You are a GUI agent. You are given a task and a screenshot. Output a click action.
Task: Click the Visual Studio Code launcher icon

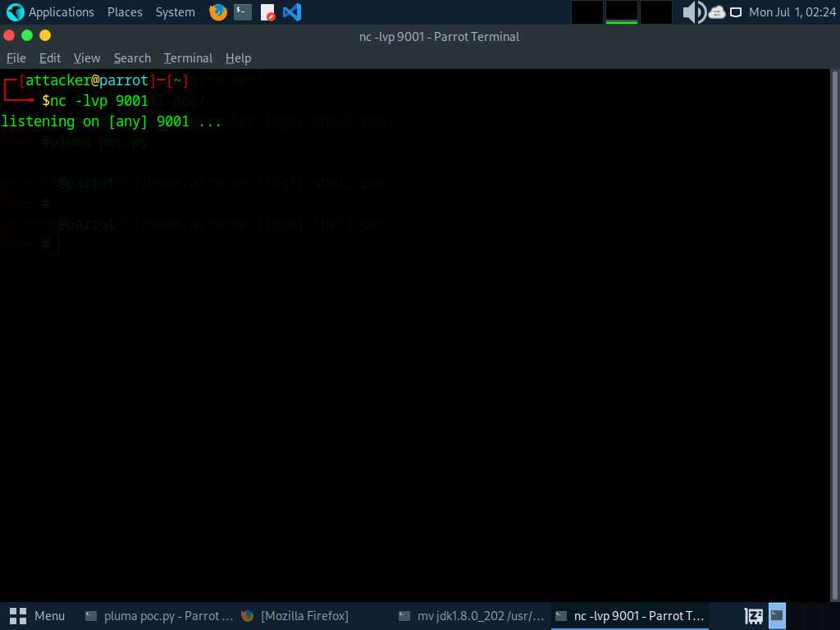(291, 12)
